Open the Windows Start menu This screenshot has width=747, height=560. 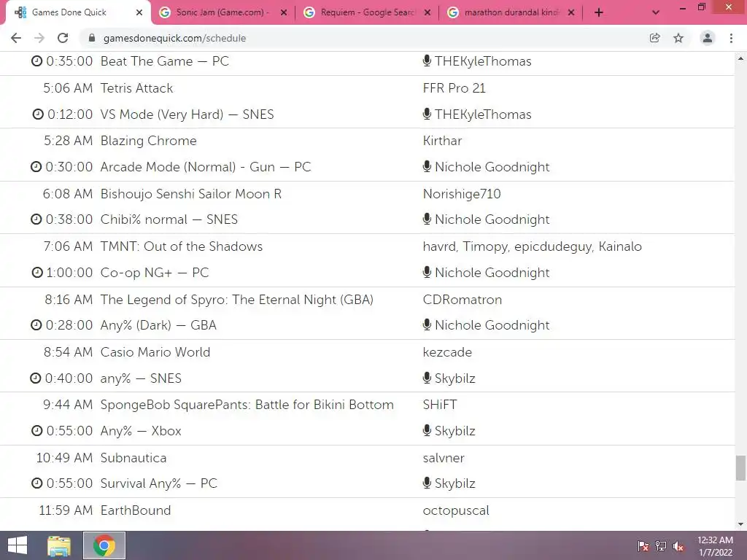pos(18,545)
